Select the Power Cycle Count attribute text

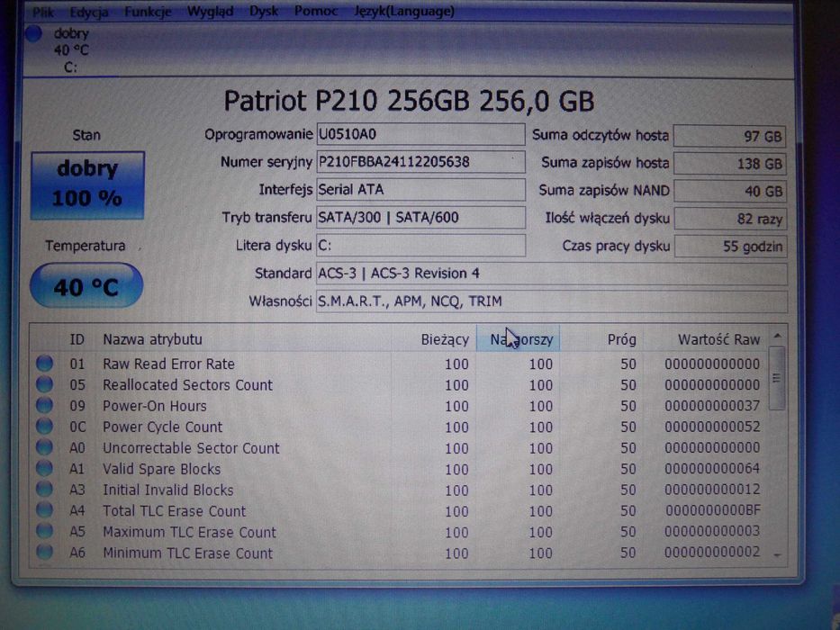[x=162, y=427]
